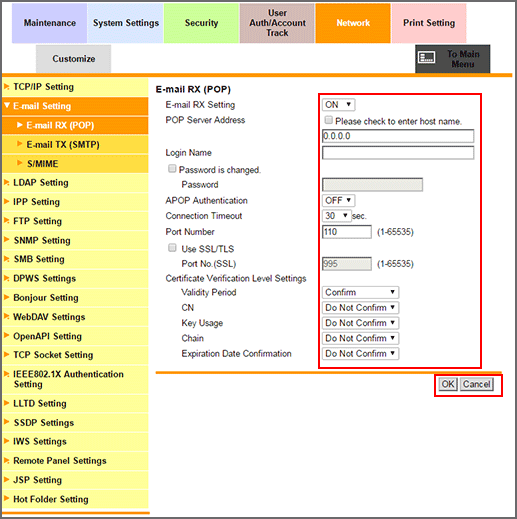Tick the 'Password is changed' checkbox
Viewport: 517px width, 519px height.
click(172, 169)
